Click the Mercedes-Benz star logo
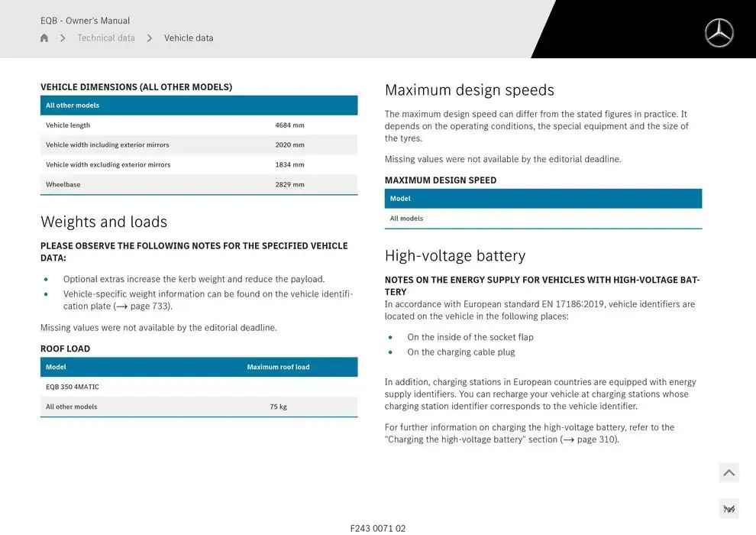756x535 pixels. [719, 33]
